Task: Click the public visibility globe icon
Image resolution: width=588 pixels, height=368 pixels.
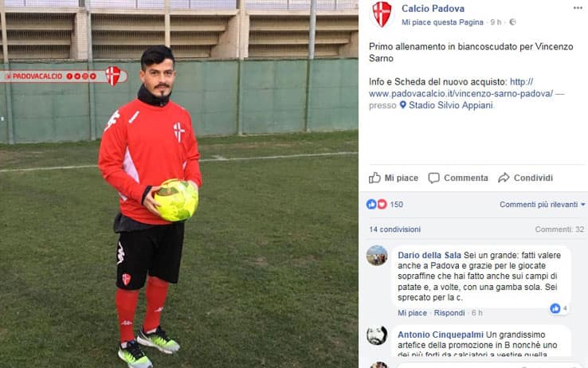Action: click(512, 22)
